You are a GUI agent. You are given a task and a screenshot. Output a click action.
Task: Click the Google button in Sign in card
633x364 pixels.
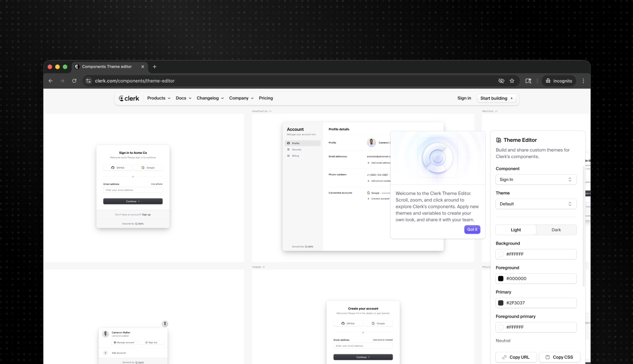148,168
